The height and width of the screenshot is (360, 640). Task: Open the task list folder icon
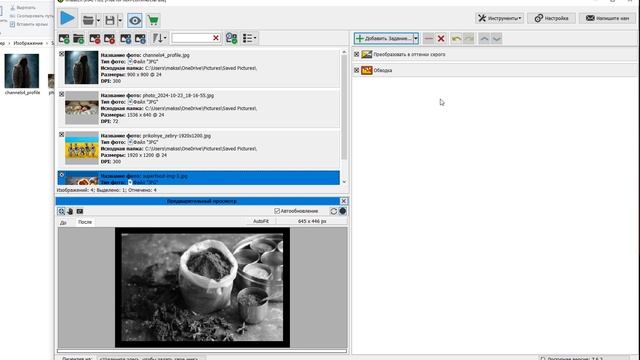tap(88, 20)
